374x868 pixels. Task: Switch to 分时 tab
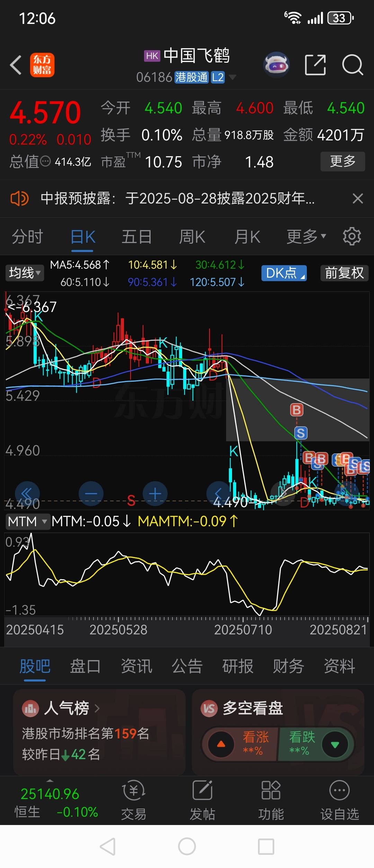click(x=28, y=237)
